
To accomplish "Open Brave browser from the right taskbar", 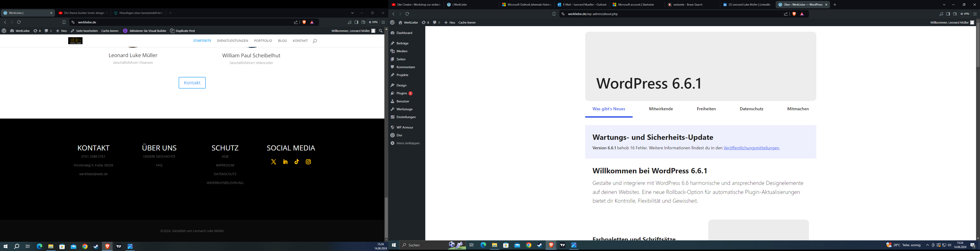I will (x=551, y=245).
